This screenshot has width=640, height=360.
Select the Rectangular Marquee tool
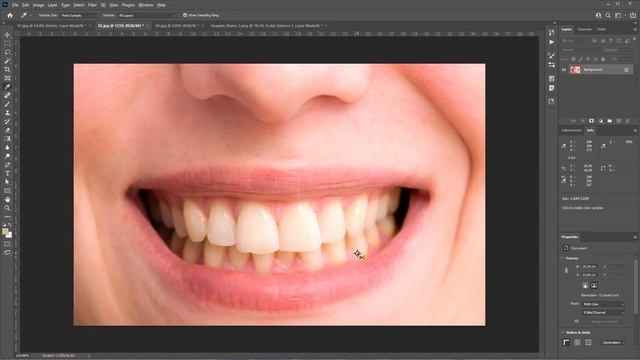click(7, 44)
